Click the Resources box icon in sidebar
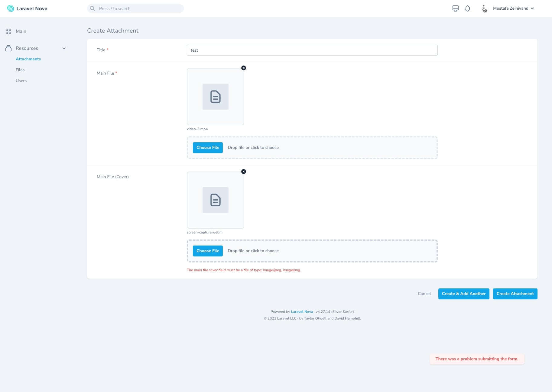 coord(8,48)
